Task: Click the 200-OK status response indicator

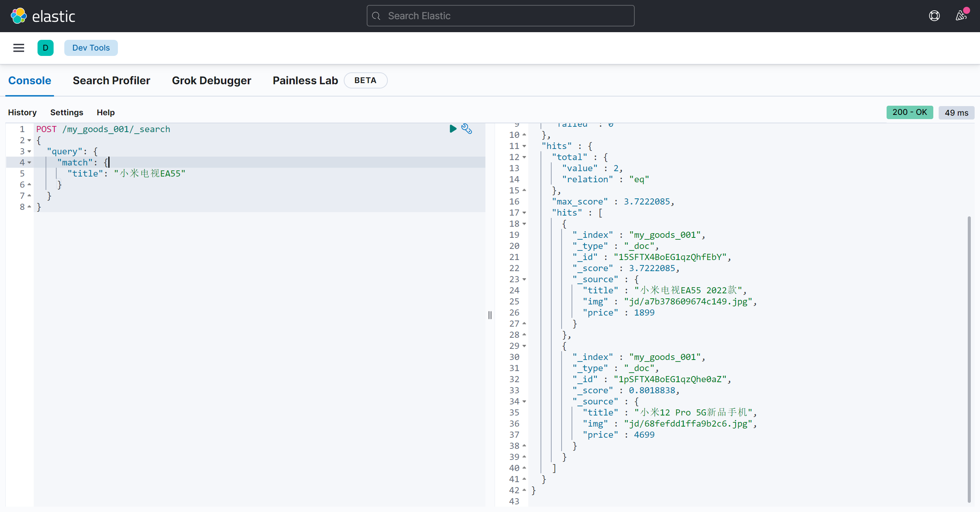Action: 909,112
